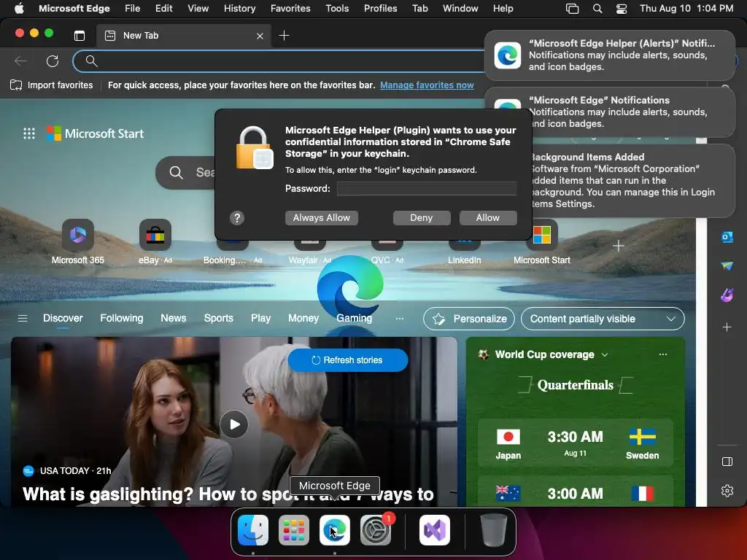Add an app to the Edge sidebar

(x=727, y=327)
